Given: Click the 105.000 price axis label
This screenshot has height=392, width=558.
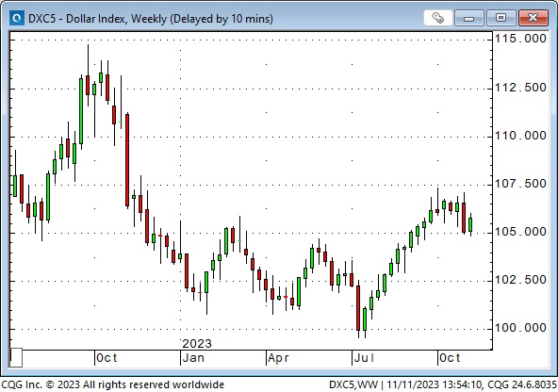Looking at the screenshot, I should [520, 232].
